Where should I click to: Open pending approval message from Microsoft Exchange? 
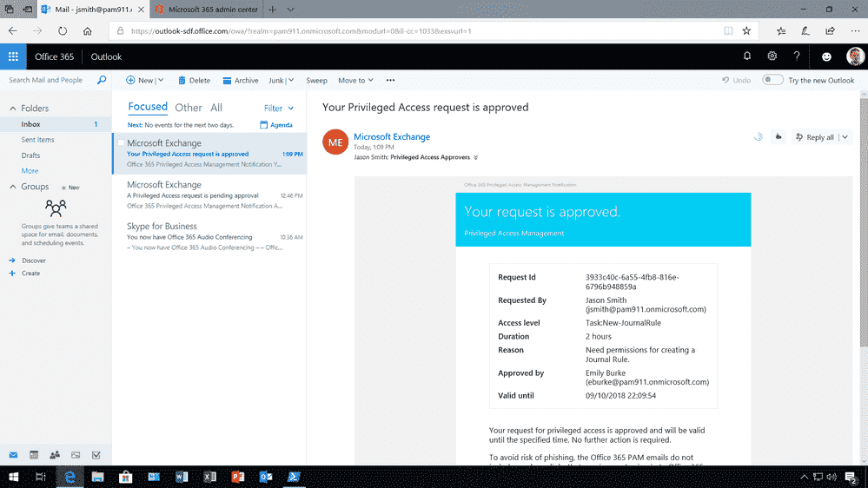click(x=209, y=195)
